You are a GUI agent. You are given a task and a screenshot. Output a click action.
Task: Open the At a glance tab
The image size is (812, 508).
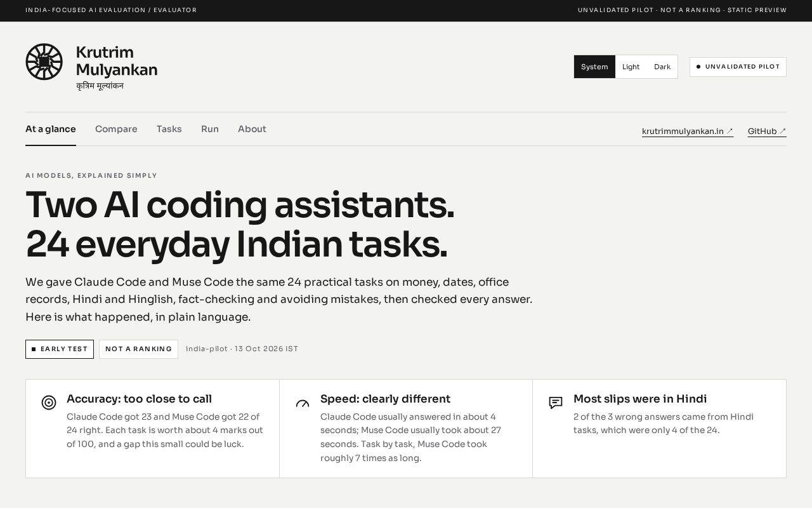click(x=51, y=129)
